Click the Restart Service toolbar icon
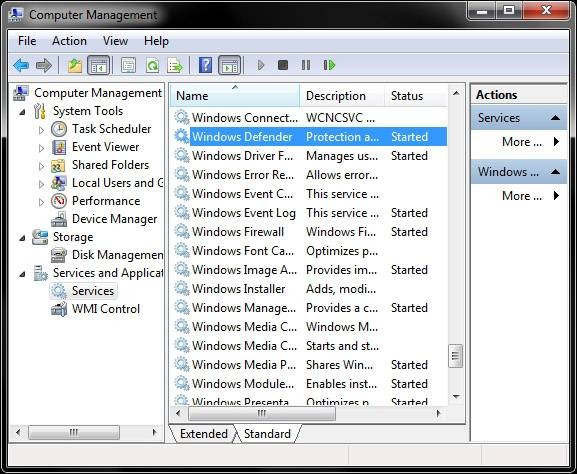Viewport: 577px width, 474px height. point(329,66)
